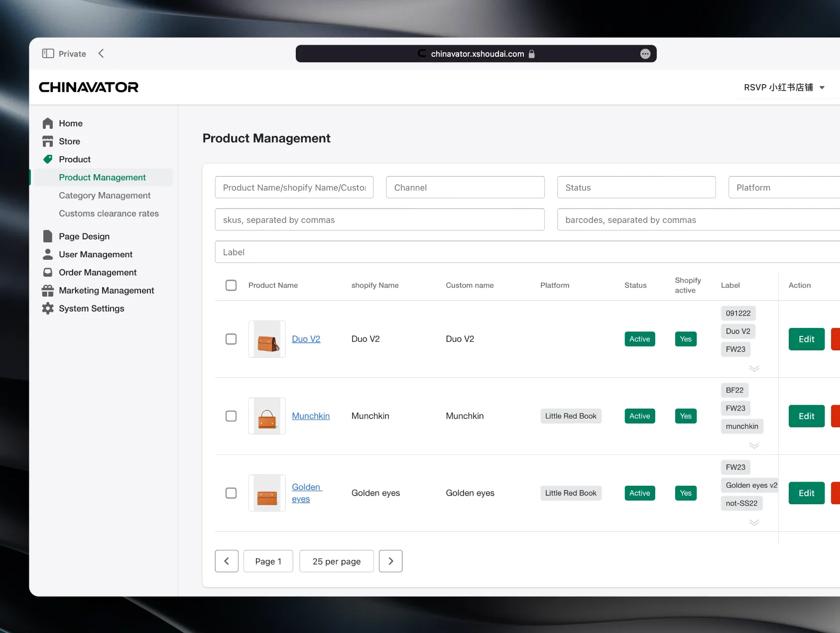Go to Customs clearance rates
The width and height of the screenshot is (840, 633).
[x=109, y=213]
